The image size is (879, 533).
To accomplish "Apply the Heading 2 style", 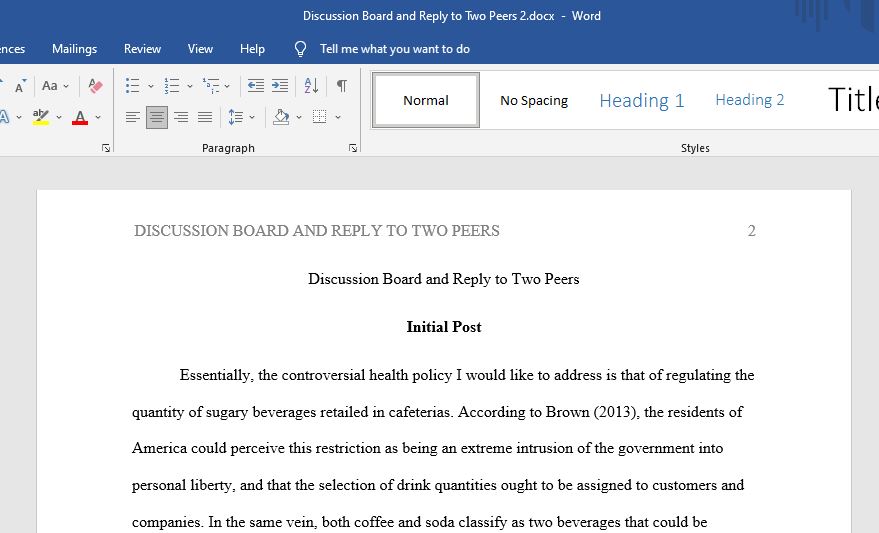I will [x=750, y=100].
